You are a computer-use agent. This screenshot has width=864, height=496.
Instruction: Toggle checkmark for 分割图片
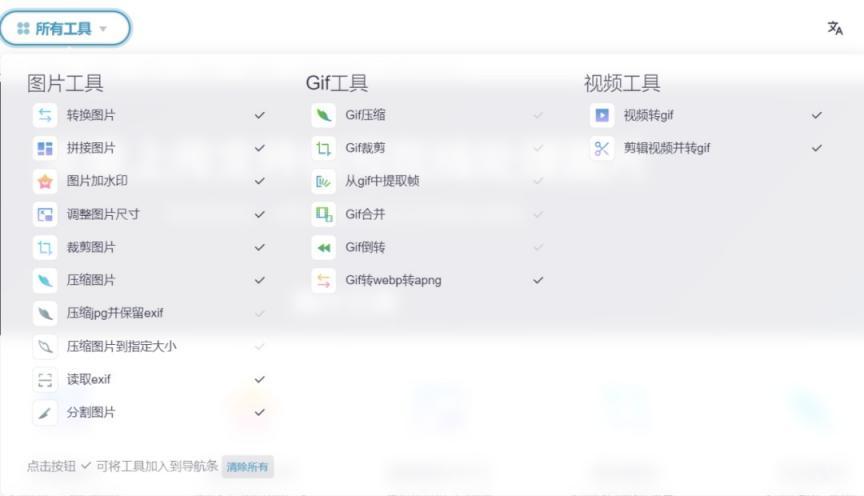(260, 413)
